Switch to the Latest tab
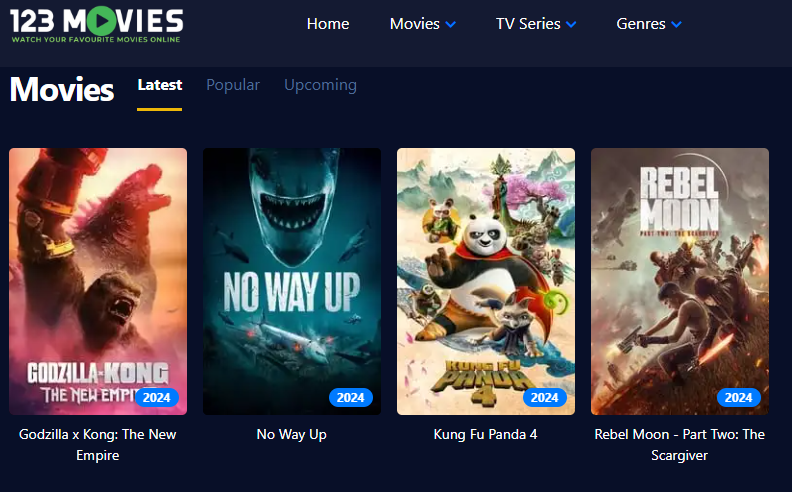The image size is (792, 492). click(160, 85)
